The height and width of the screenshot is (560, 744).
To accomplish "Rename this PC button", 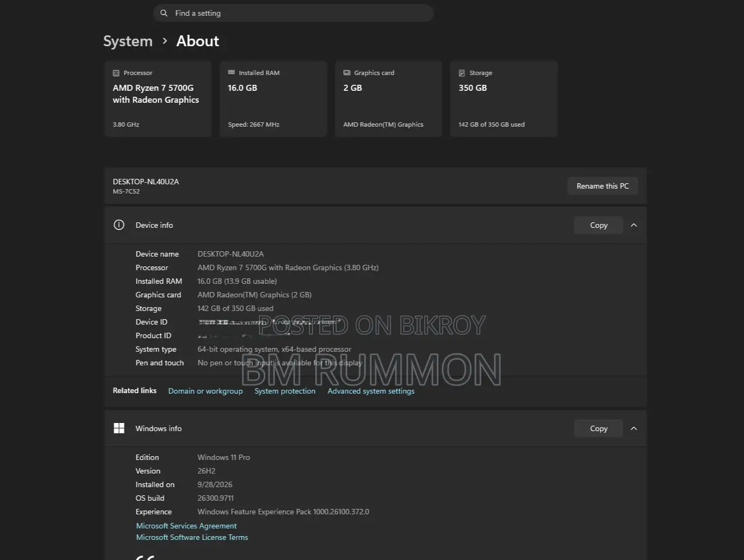I will [x=603, y=186].
